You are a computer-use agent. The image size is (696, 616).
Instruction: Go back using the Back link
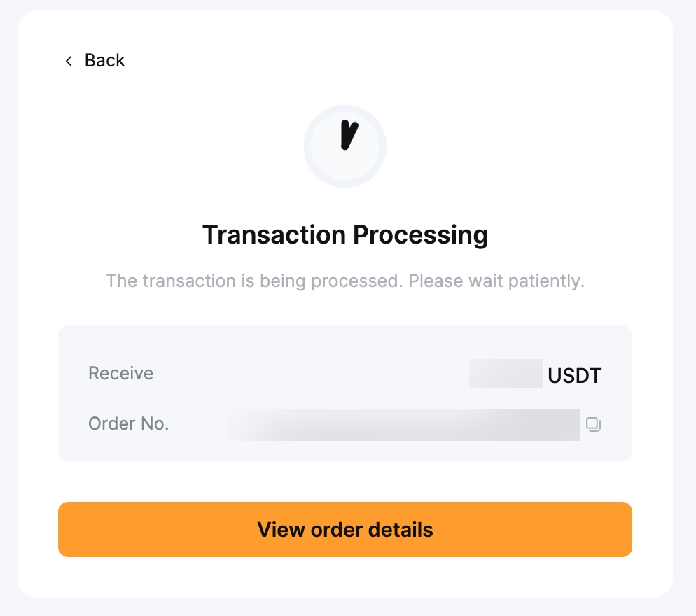[x=104, y=61]
